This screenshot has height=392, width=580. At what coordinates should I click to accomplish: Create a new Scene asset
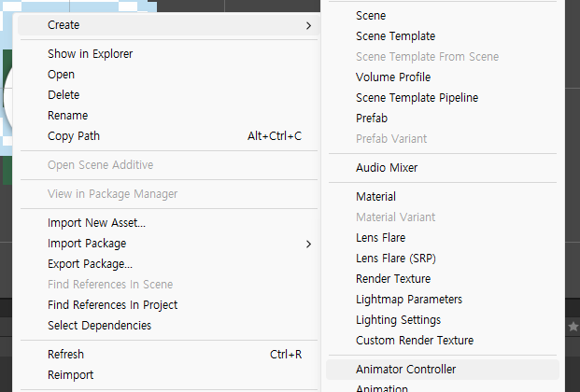tap(371, 16)
